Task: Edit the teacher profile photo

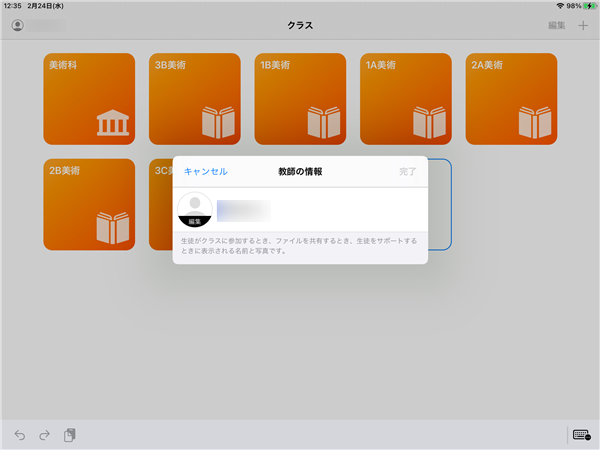Action: point(195,210)
